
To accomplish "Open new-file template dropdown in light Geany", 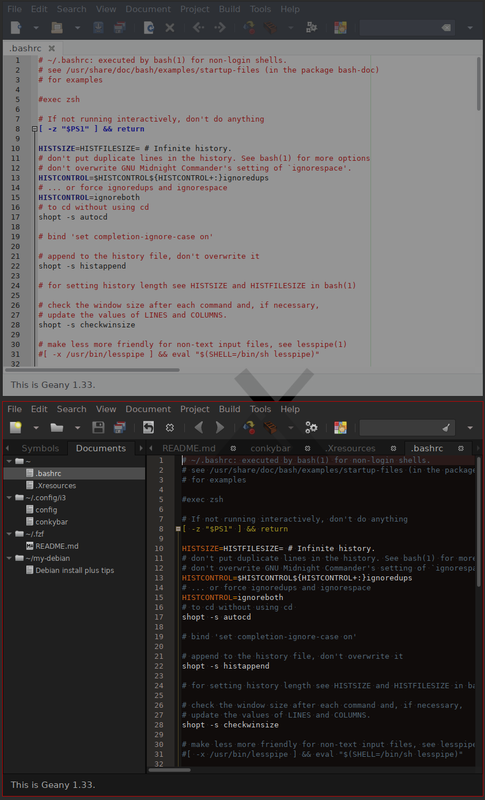I will pos(36,28).
